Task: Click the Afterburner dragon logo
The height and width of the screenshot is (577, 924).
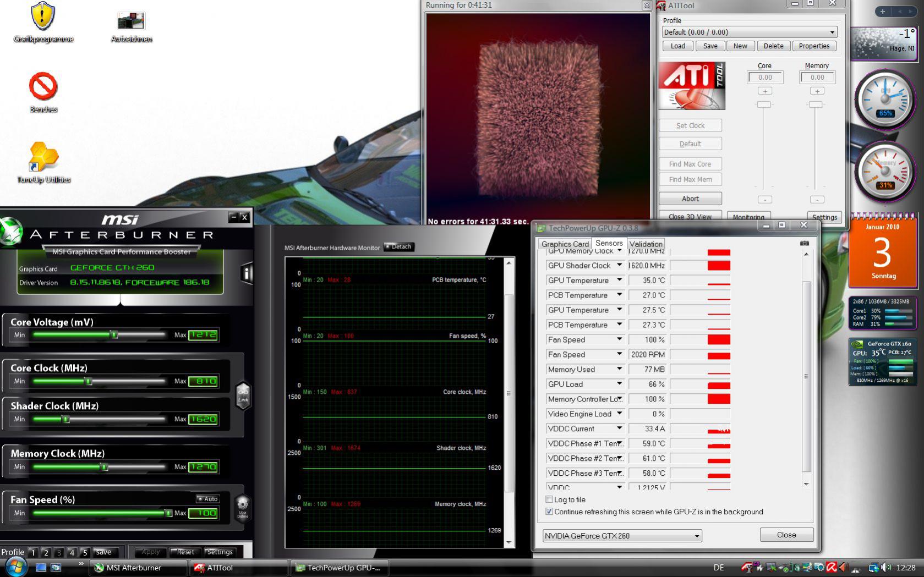Action: (11, 231)
